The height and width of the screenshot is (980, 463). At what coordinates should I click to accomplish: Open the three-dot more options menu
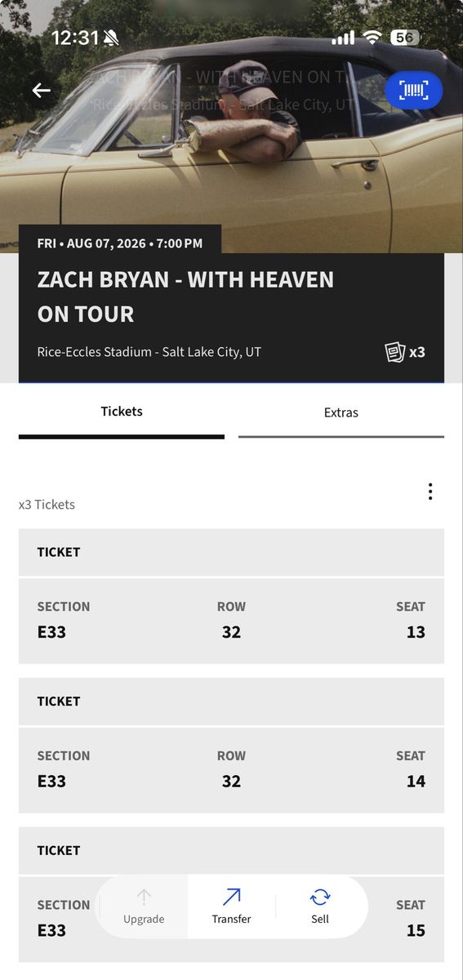430,492
